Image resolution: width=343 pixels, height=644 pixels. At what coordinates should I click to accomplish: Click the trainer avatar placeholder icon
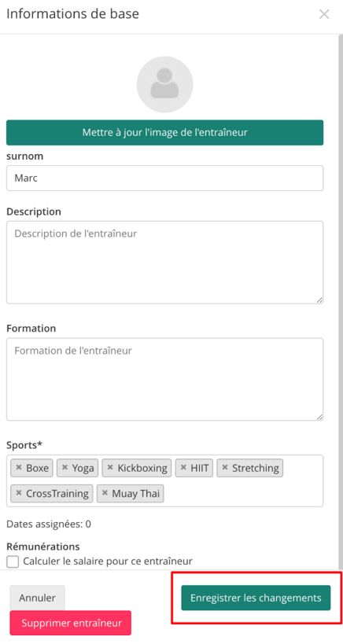click(x=164, y=85)
